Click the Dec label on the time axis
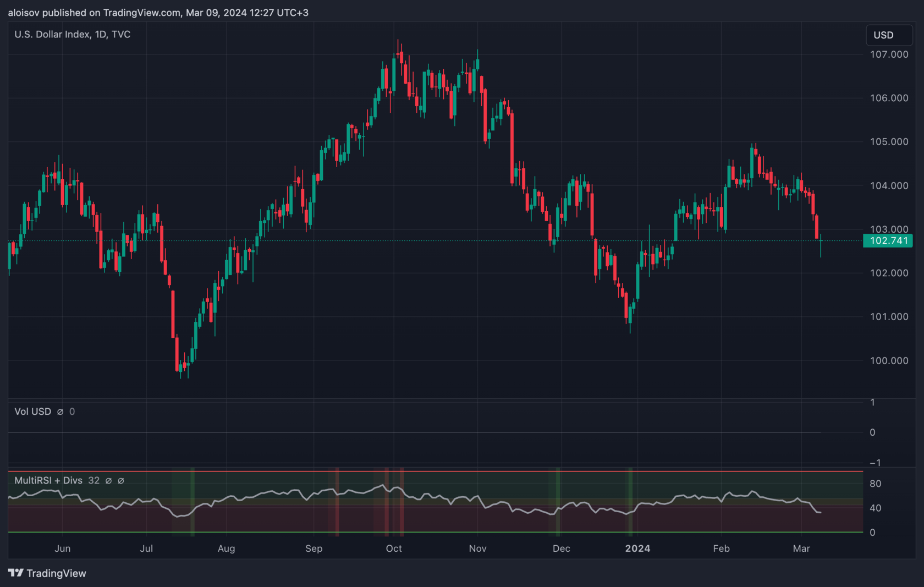 coord(561,548)
